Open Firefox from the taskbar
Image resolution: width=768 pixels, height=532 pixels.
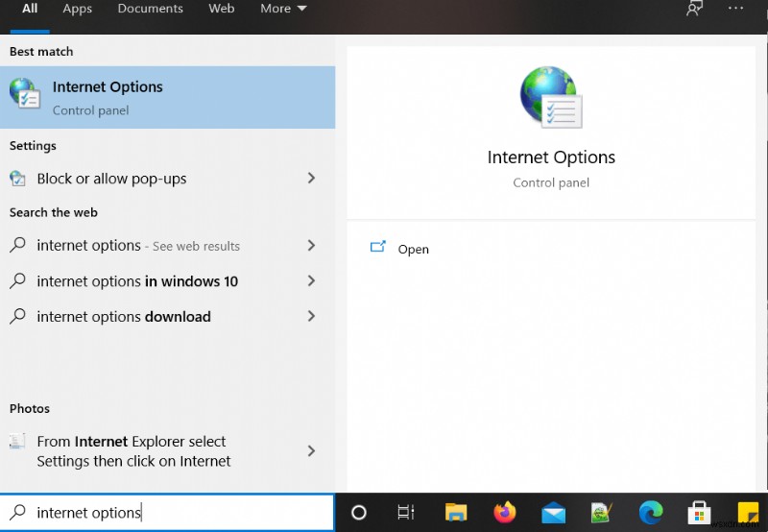(505, 513)
